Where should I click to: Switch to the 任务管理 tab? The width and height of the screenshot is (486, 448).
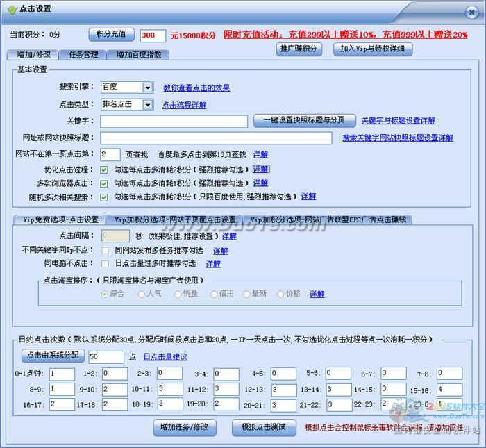pyautogui.click(x=83, y=55)
